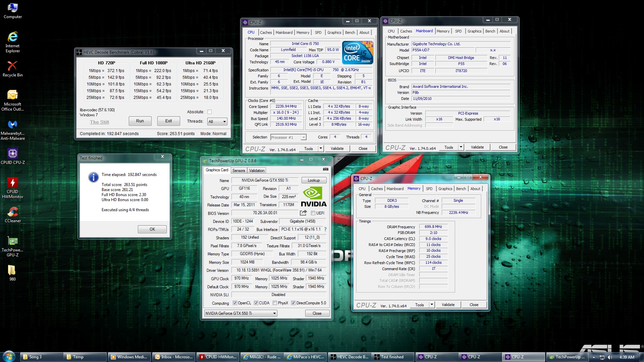Viewport: 644px width, 362px height.
Task: Click Validate in CPU-Z Memory window
Action: (448, 305)
